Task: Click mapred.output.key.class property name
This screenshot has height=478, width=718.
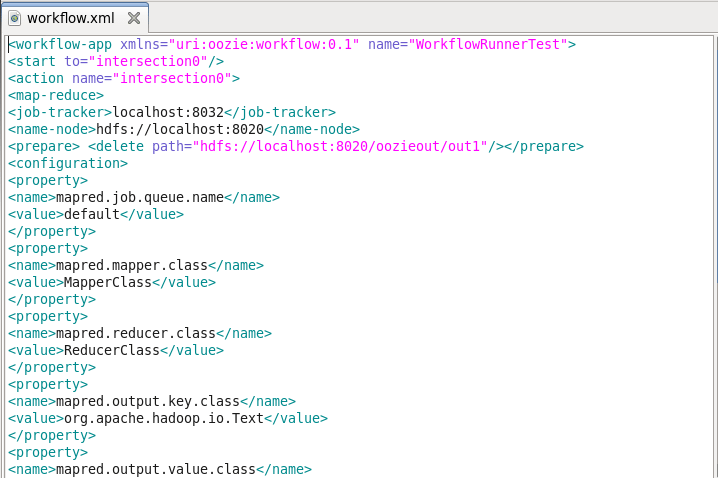Action: click(x=148, y=401)
